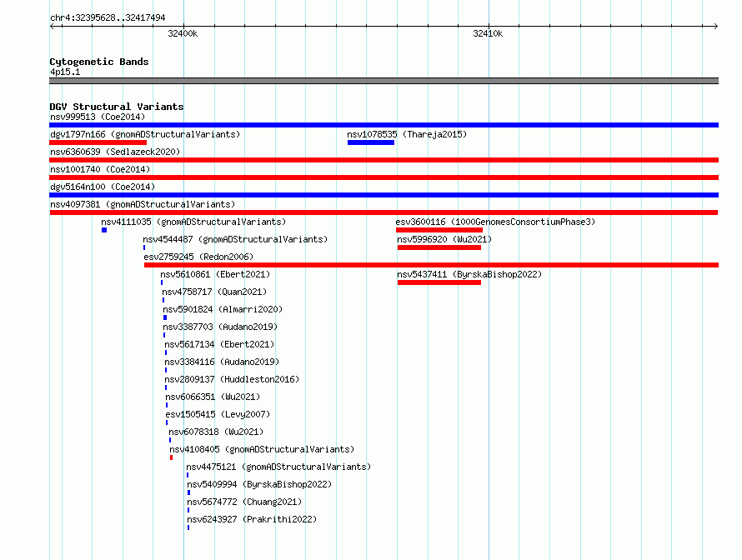
Task: Open esv1505415 (Levy2007) label
Action: tap(218, 414)
